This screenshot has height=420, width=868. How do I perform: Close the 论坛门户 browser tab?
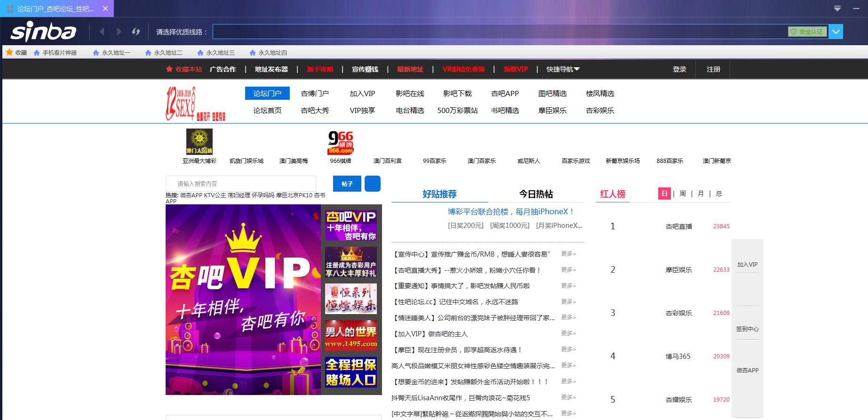(x=105, y=8)
